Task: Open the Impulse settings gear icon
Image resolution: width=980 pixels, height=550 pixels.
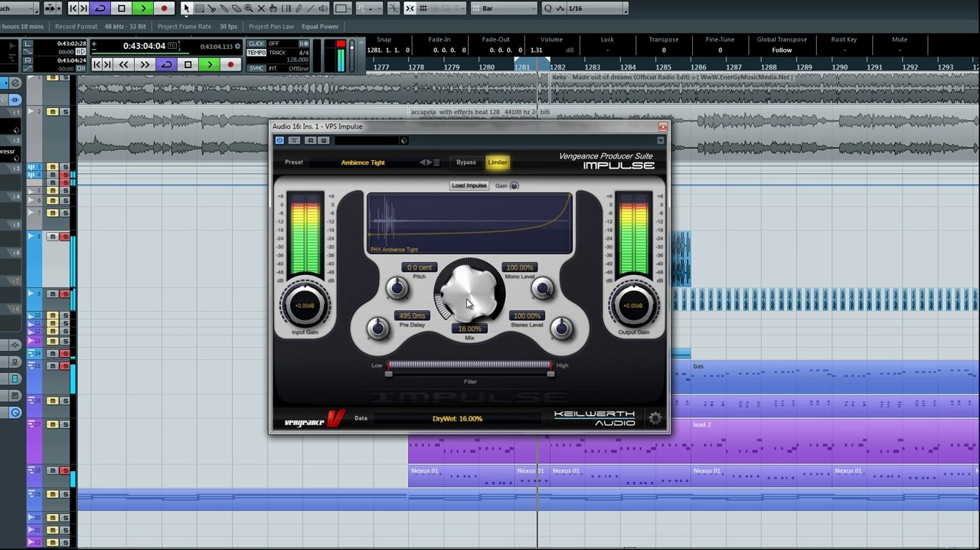Action: tap(655, 418)
